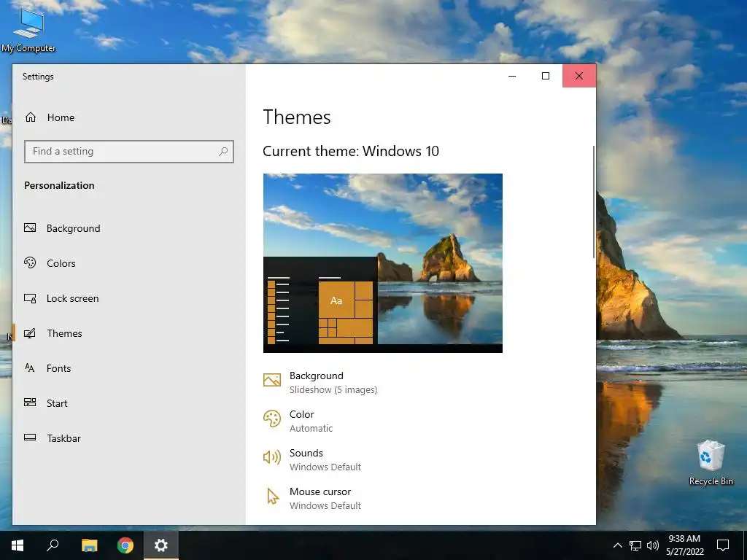The height and width of the screenshot is (560, 747).
Task: Select the Themes icon in sidebar
Action: [x=30, y=332]
